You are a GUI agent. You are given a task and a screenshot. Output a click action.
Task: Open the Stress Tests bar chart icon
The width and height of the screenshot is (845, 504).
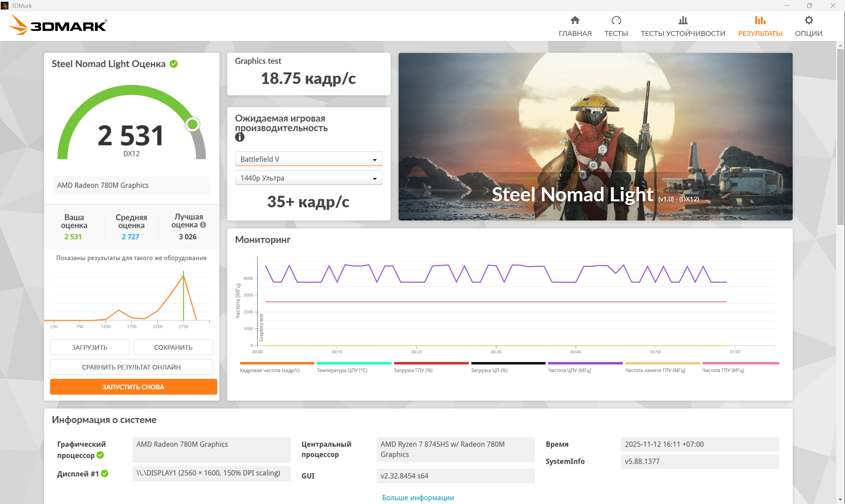point(683,20)
